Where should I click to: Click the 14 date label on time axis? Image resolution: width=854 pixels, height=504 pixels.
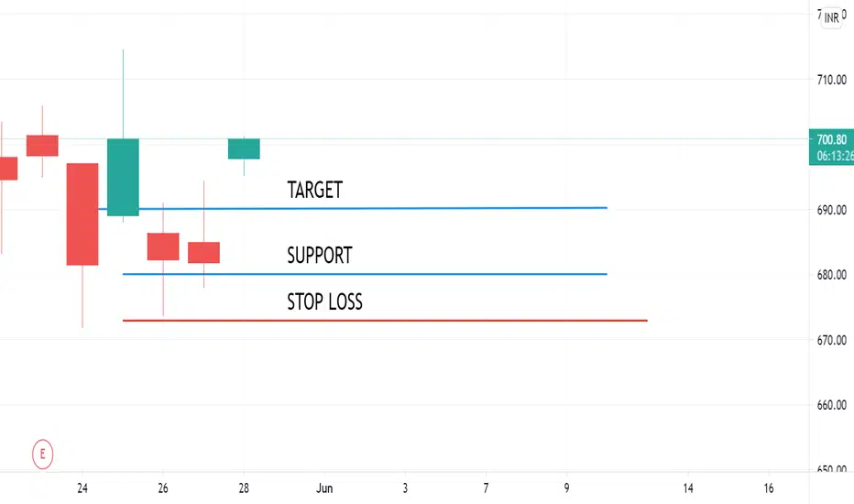[x=688, y=488]
